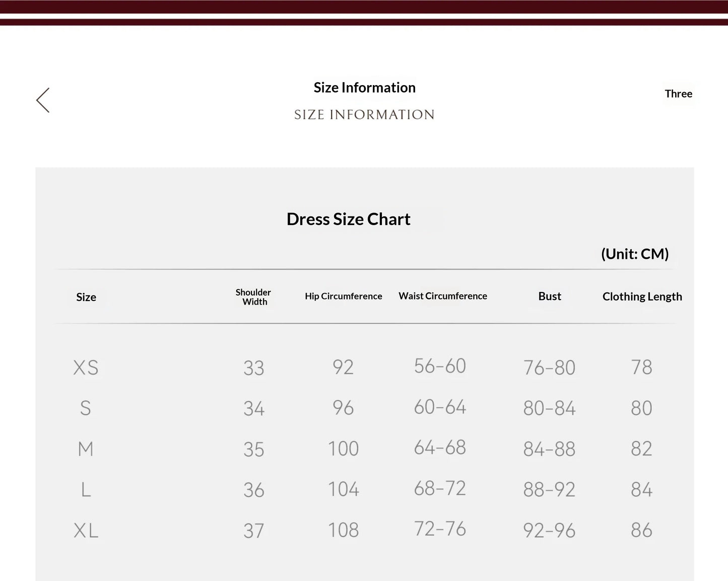Click the Clothing Length column header

pos(642,297)
